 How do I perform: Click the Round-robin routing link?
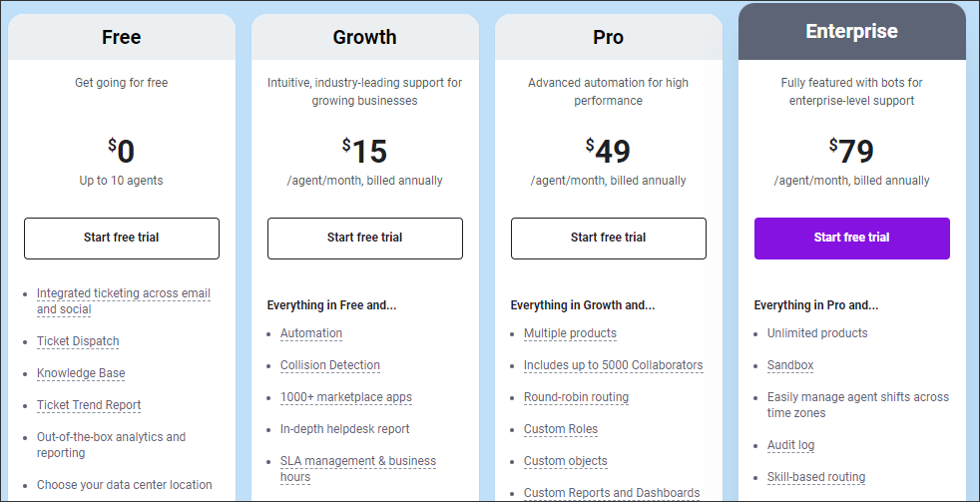click(x=576, y=397)
